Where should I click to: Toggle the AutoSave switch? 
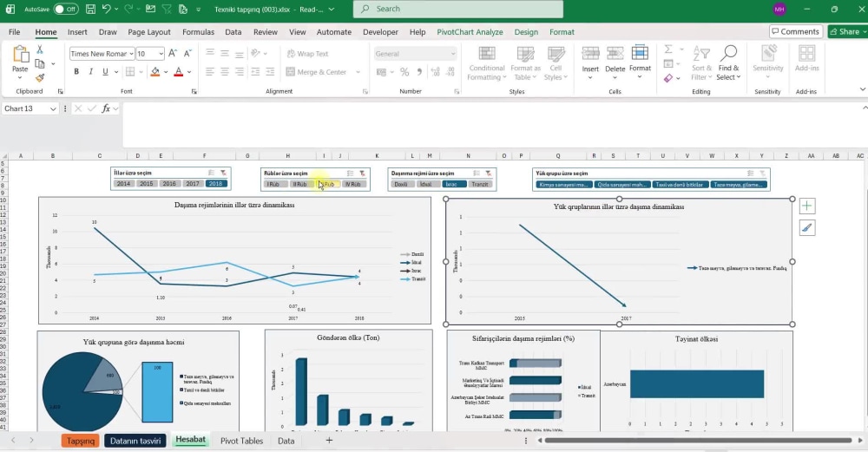click(66, 10)
